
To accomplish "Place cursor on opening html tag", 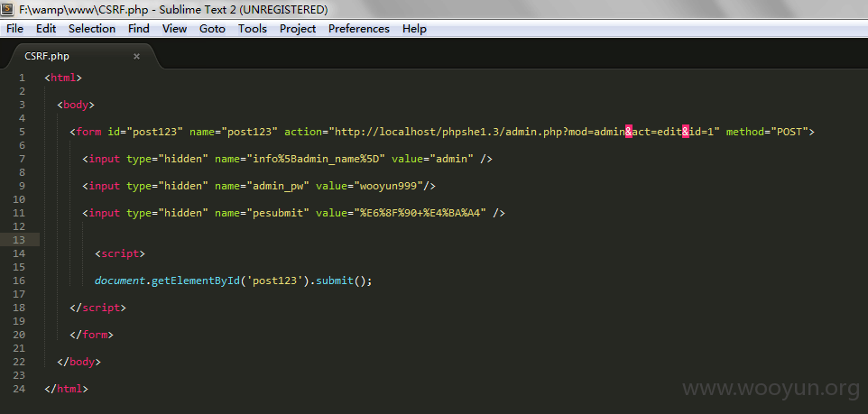I will click(x=63, y=78).
